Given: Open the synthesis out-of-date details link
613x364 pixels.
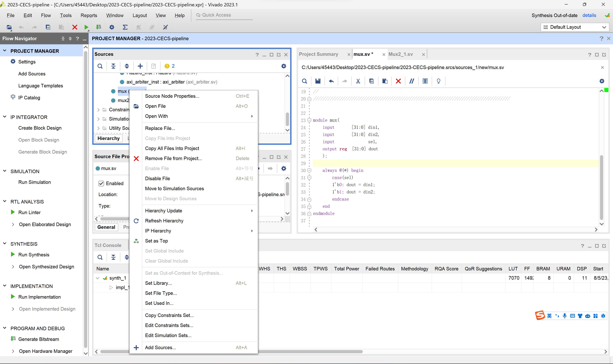Looking at the screenshot, I should [589, 15].
